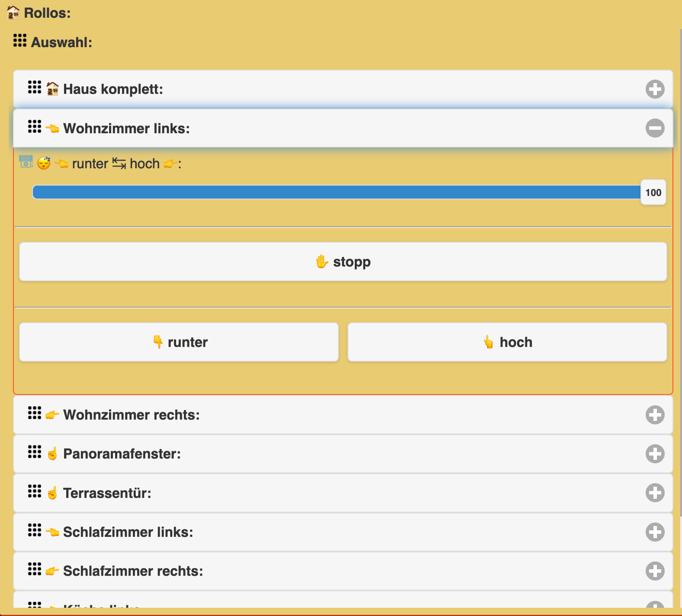The width and height of the screenshot is (682, 616).
Task: Click the hoch button
Action: point(507,342)
